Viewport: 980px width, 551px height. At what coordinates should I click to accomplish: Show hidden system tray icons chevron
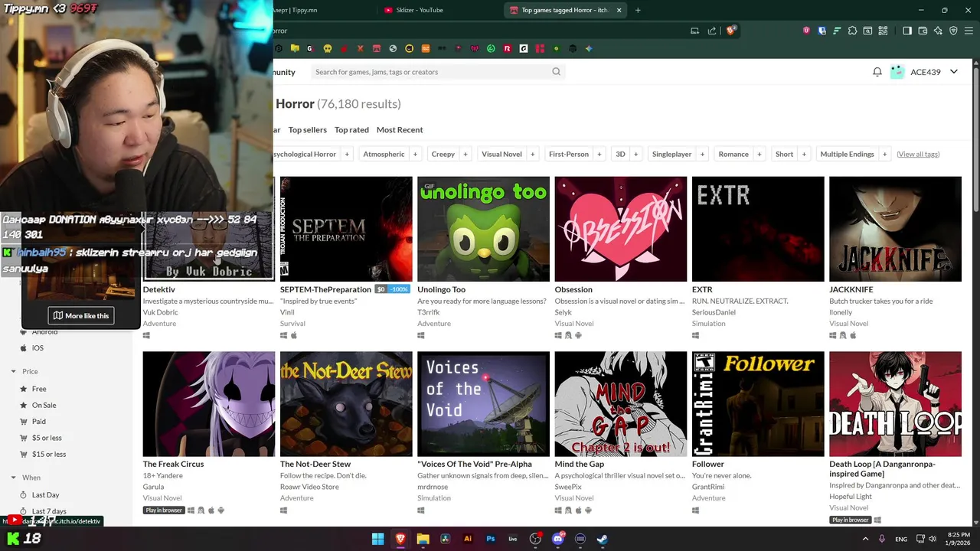865,539
